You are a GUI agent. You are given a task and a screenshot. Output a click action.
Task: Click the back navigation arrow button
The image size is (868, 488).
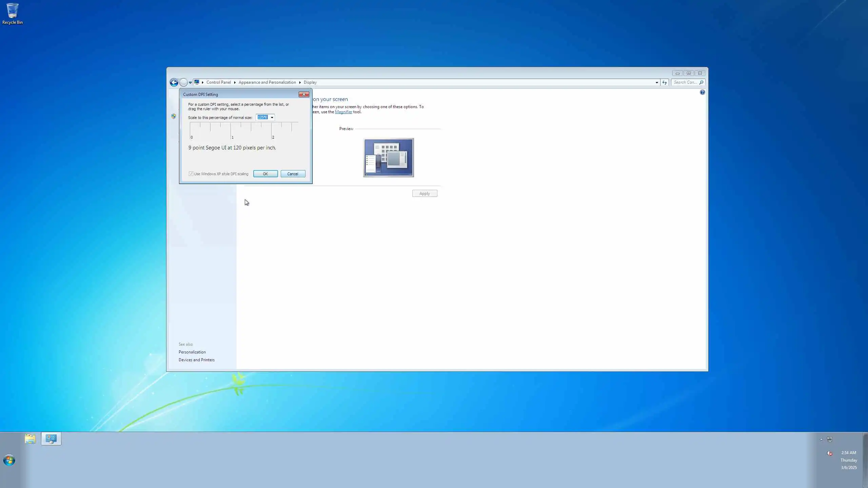click(x=174, y=82)
